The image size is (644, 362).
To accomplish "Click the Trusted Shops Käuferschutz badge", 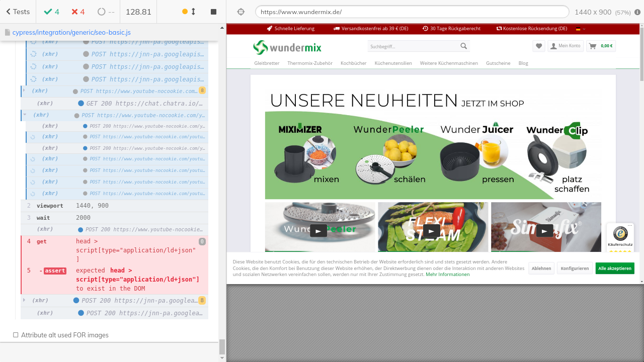I will pyautogui.click(x=620, y=237).
